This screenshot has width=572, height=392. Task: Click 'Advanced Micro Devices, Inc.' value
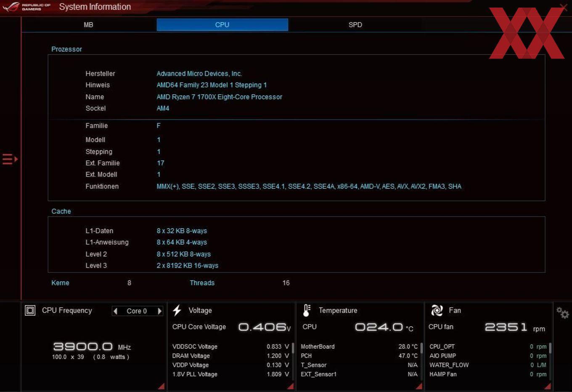199,74
